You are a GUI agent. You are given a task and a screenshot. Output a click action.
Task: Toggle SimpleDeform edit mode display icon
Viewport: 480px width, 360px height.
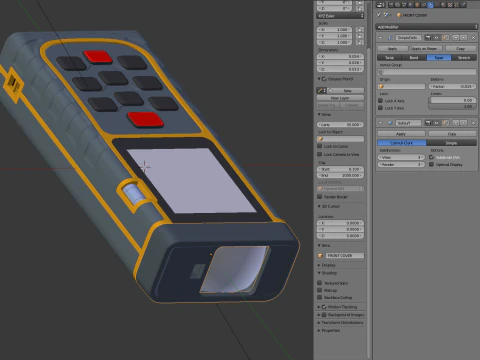pos(445,37)
